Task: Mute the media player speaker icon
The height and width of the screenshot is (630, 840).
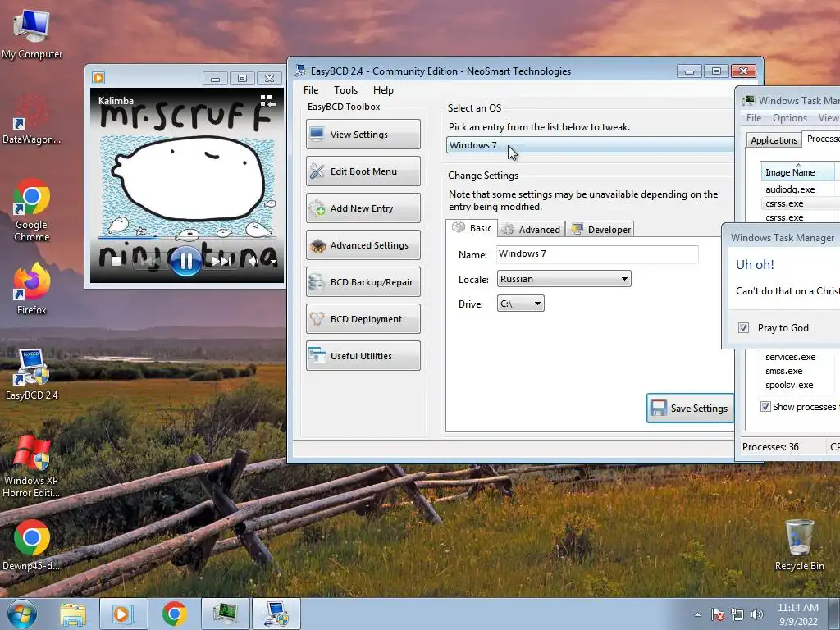Action: 253,262
